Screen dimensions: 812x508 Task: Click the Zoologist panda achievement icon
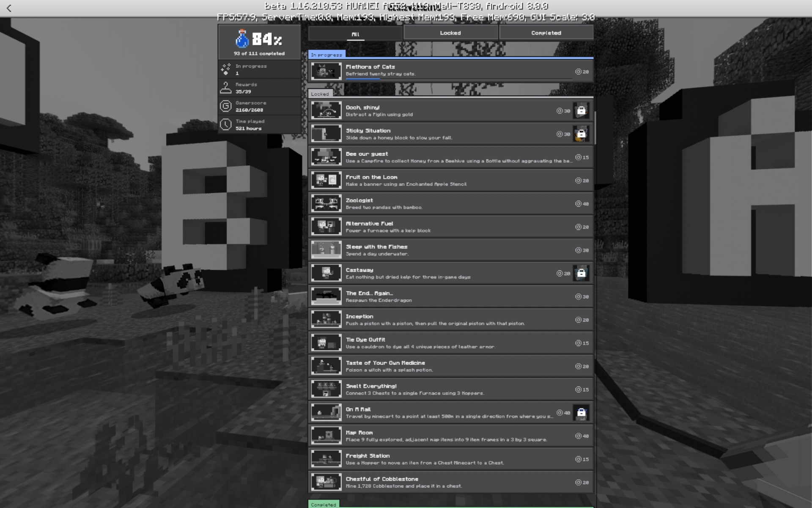click(326, 203)
